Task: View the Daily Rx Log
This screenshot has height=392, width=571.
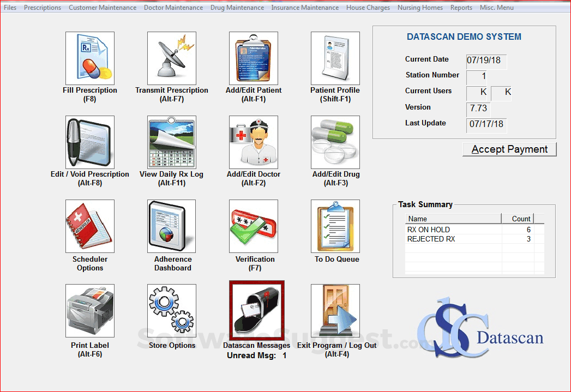Action: 171,142
